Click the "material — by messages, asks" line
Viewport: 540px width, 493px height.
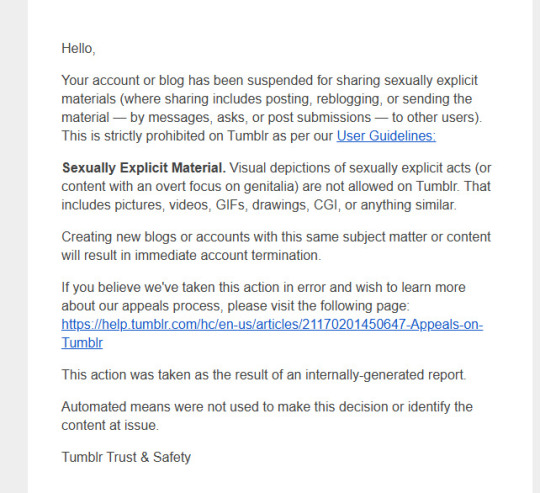click(271, 118)
